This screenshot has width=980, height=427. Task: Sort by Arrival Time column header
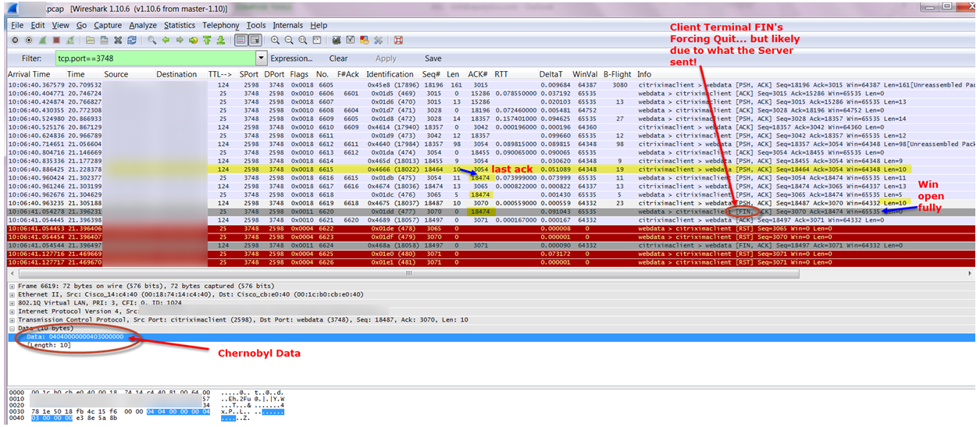point(29,74)
